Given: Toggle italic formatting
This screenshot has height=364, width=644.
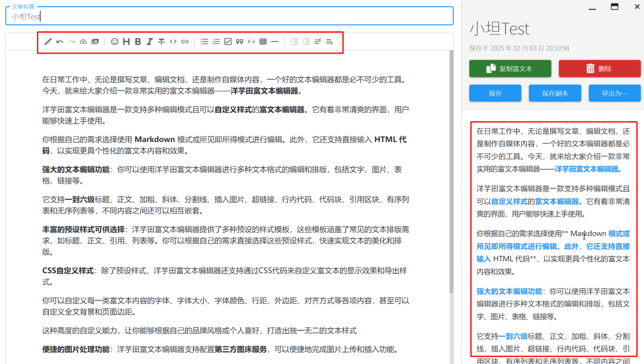Looking at the screenshot, I should click(150, 42).
